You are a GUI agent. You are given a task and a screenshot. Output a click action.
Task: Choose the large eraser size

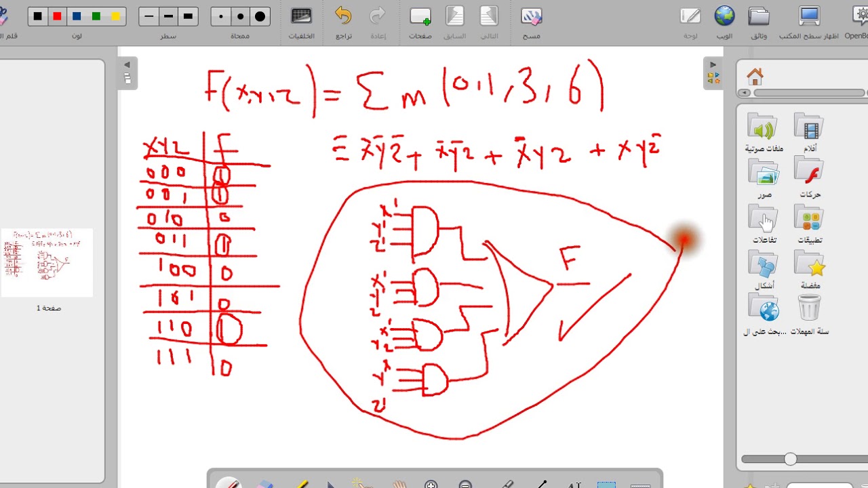[260, 17]
